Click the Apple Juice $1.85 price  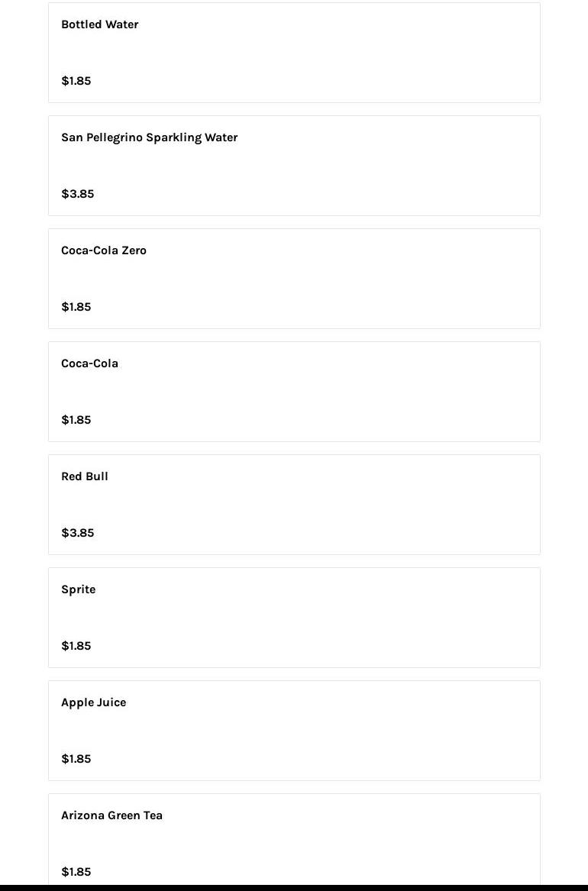[76, 759]
